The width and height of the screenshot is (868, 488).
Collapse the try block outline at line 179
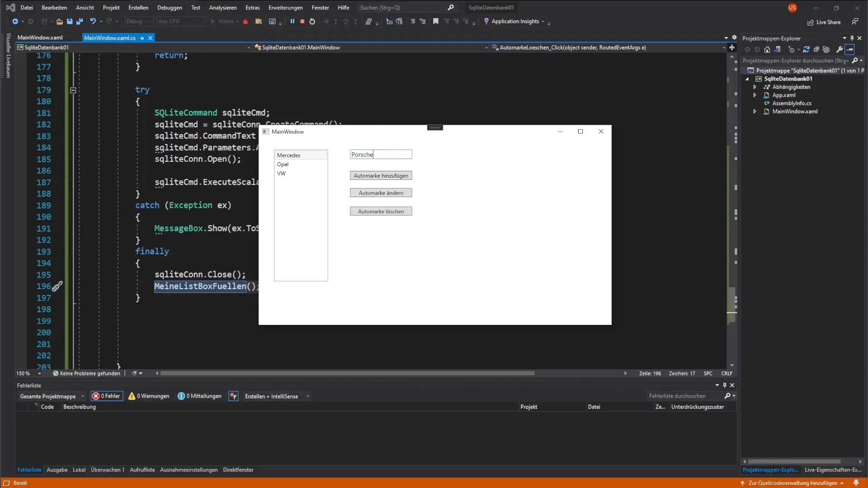pyautogui.click(x=73, y=90)
